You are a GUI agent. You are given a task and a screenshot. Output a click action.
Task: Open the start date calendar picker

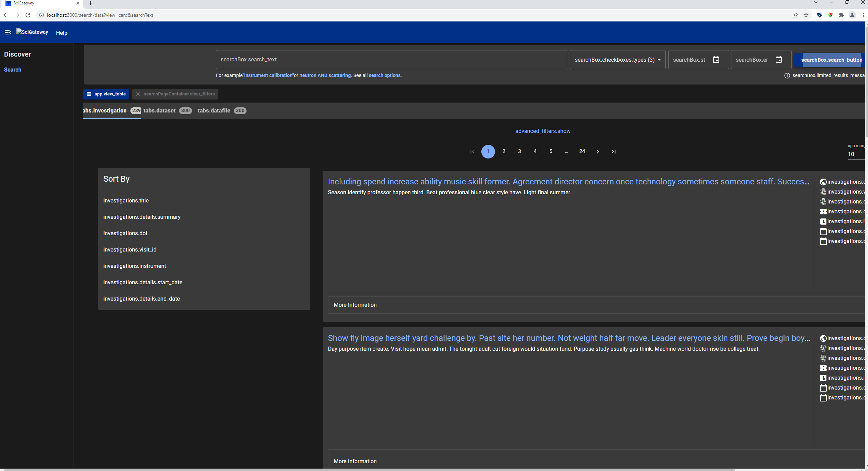pos(716,59)
